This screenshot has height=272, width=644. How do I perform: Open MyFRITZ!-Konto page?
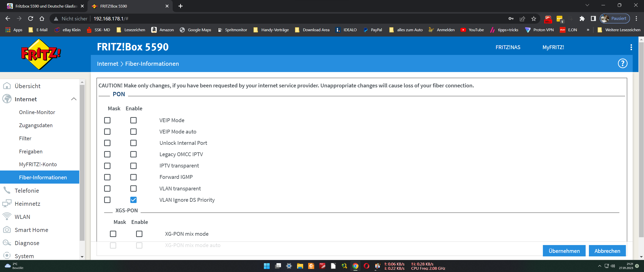(38, 164)
